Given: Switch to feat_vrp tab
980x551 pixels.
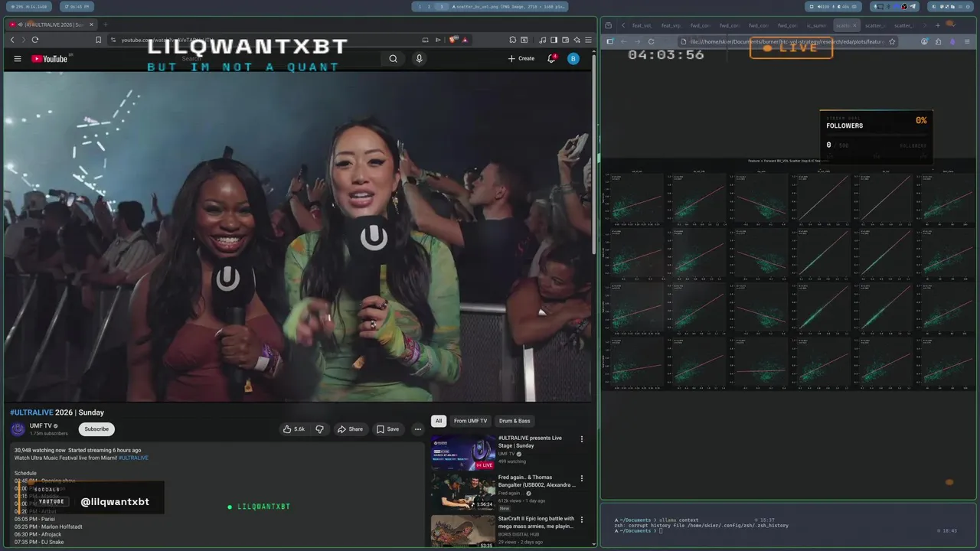Looking at the screenshot, I should click(x=671, y=25).
